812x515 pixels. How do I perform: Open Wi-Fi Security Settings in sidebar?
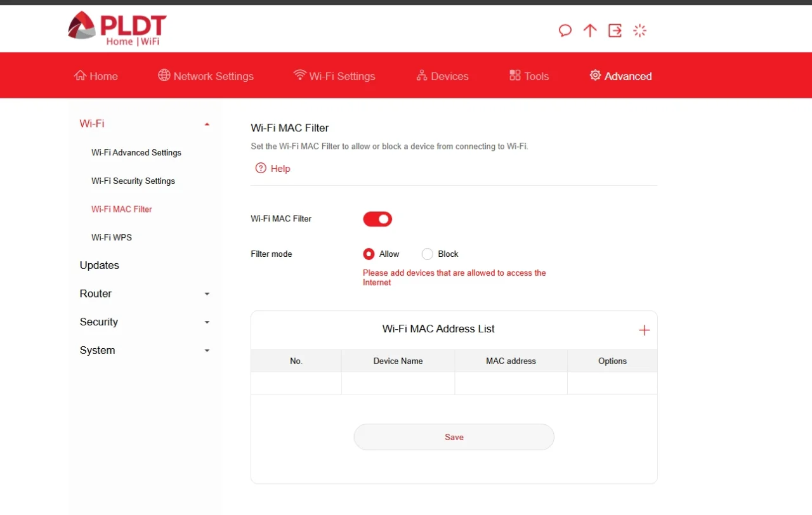pos(133,181)
